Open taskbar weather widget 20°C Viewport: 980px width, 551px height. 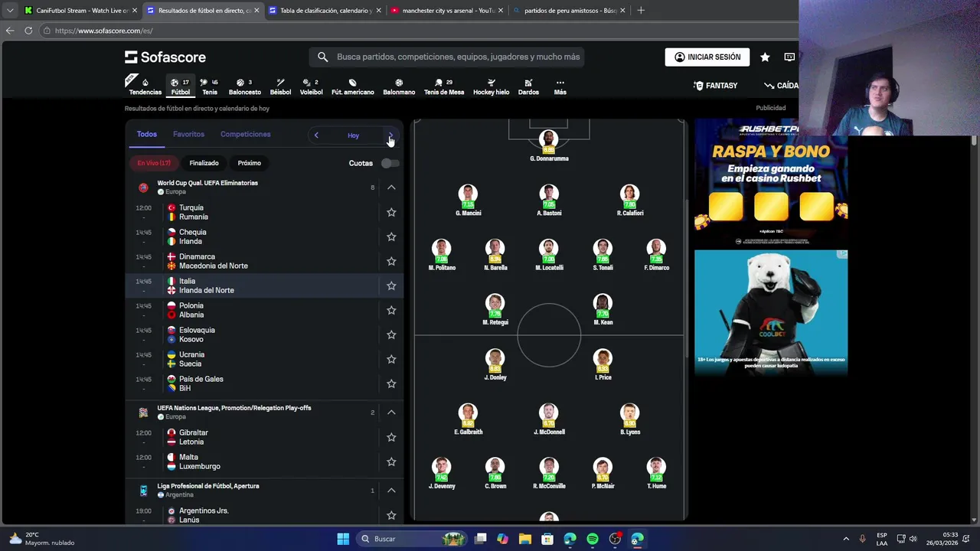pyautogui.click(x=42, y=539)
